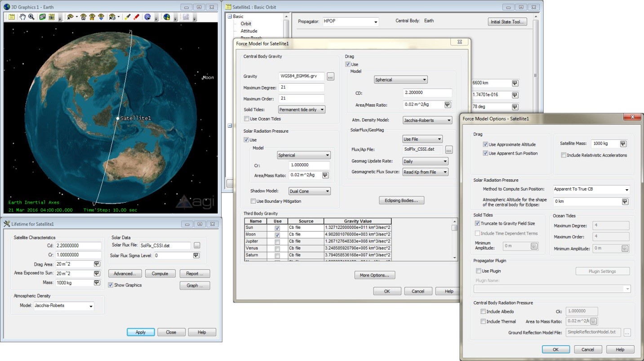
Task: Click the Drag CD input field
Action: coord(427,93)
